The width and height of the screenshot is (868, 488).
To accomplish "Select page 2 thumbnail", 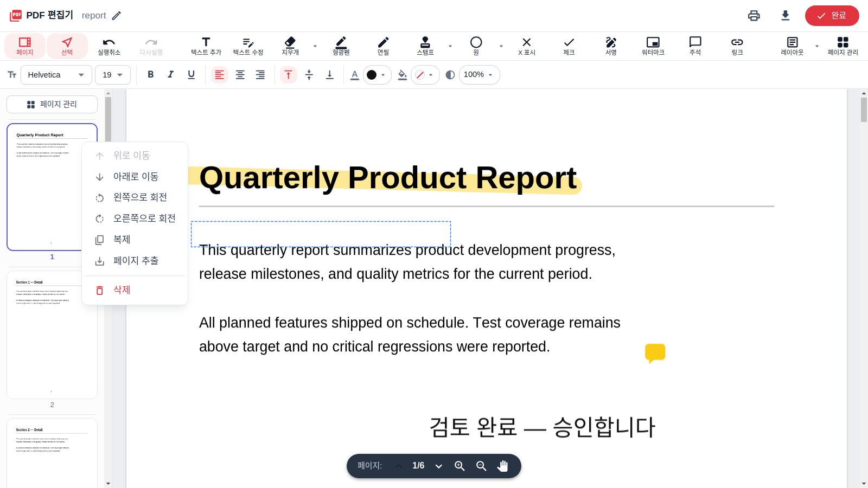I will coord(52,335).
